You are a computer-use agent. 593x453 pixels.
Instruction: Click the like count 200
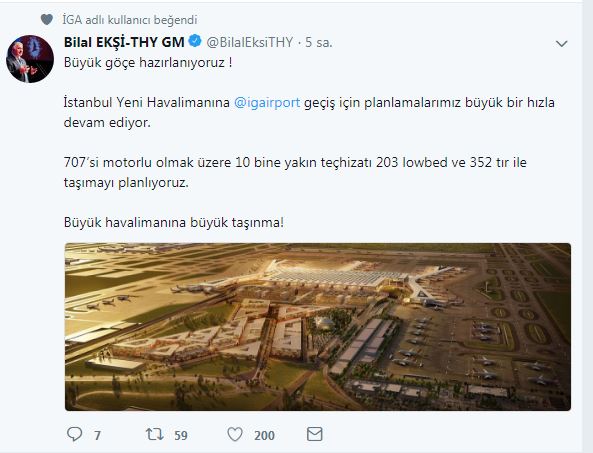click(x=264, y=436)
